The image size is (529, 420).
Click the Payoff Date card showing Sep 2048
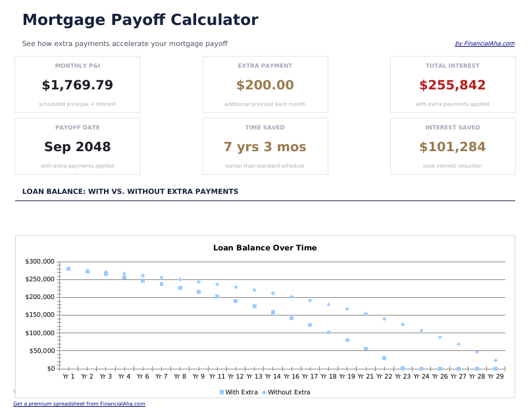click(x=77, y=146)
